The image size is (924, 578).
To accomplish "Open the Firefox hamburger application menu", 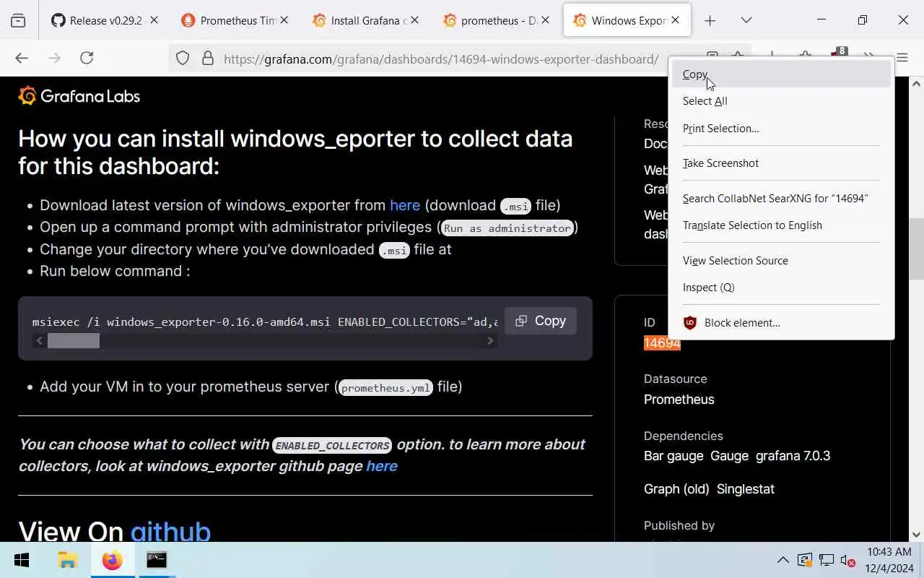I will tap(902, 59).
